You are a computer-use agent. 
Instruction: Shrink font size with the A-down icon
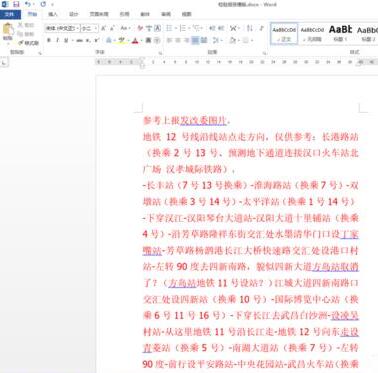click(x=112, y=29)
